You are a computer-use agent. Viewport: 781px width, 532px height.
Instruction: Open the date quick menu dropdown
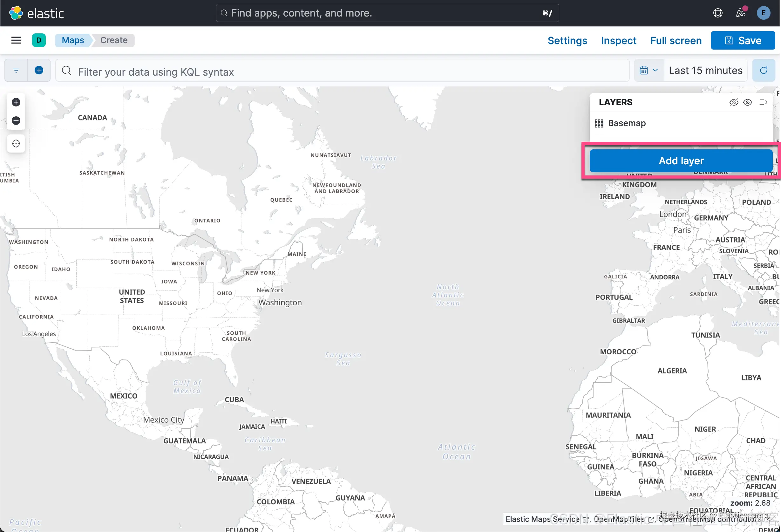649,71
